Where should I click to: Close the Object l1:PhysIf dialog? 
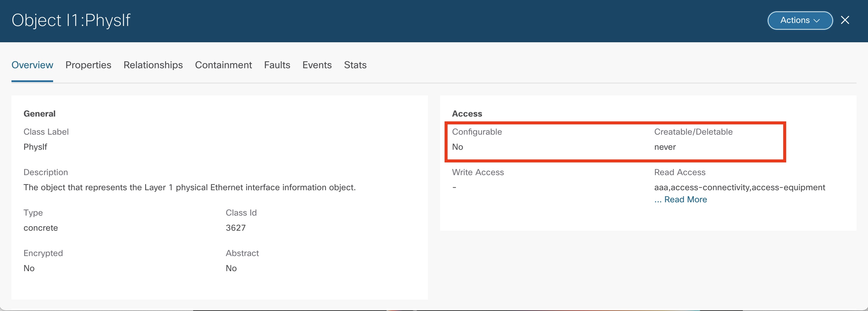(x=845, y=20)
